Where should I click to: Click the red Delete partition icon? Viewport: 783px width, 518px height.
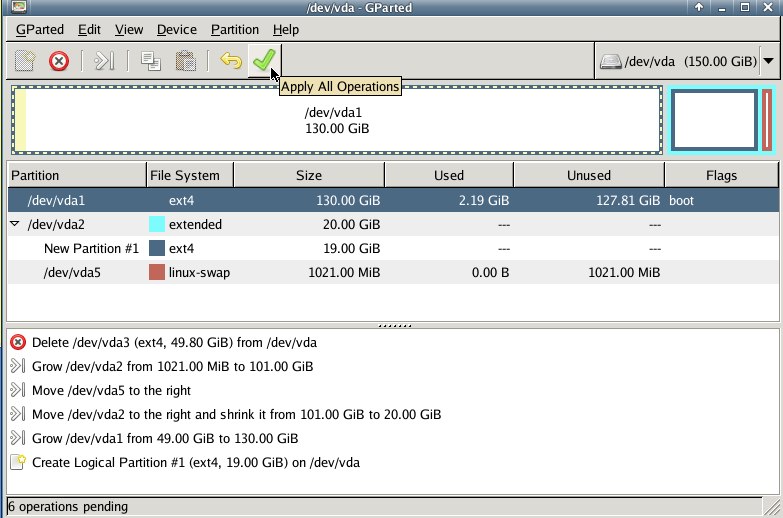pos(59,61)
